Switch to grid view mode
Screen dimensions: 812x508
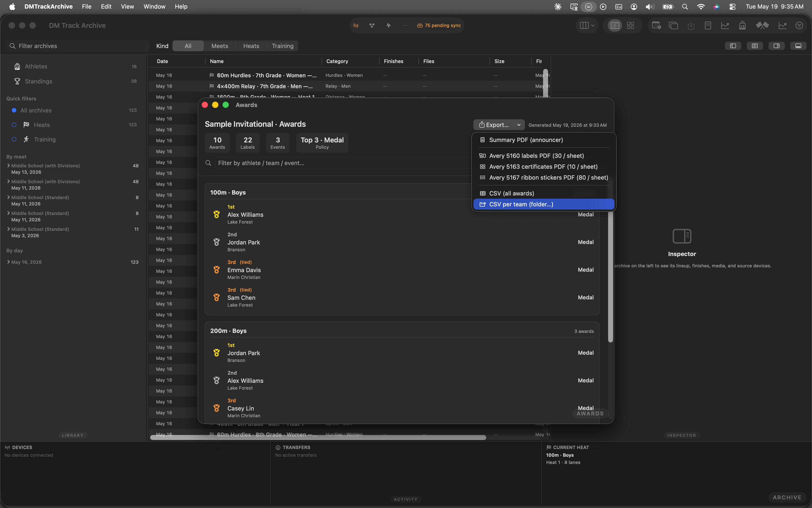coord(631,26)
